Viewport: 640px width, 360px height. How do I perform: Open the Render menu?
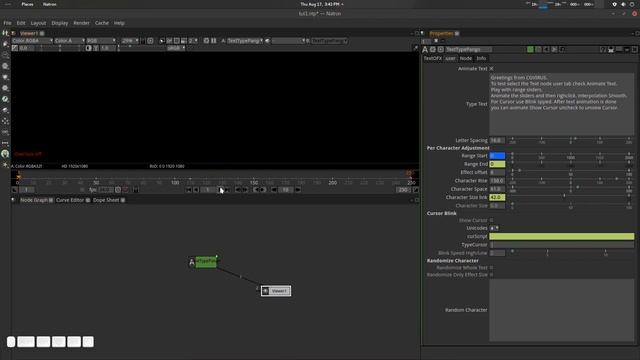(81, 23)
